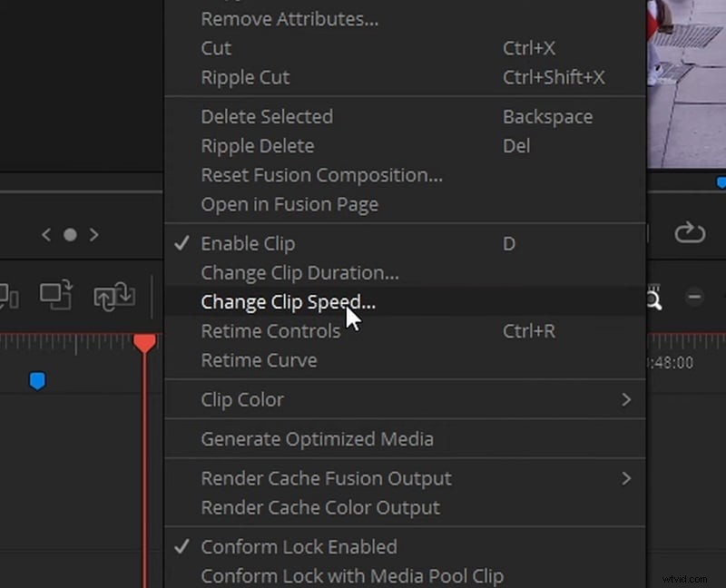This screenshot has height=588, width=726.
Task: Expand the Clip Color submenu
Action: coord(242,399)
